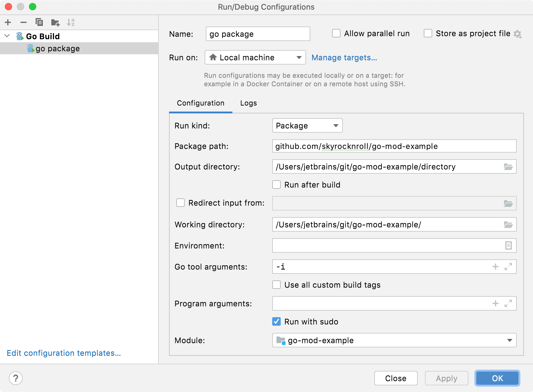Open the Environment variables editor
533x392 pixels.
point(509,245)
